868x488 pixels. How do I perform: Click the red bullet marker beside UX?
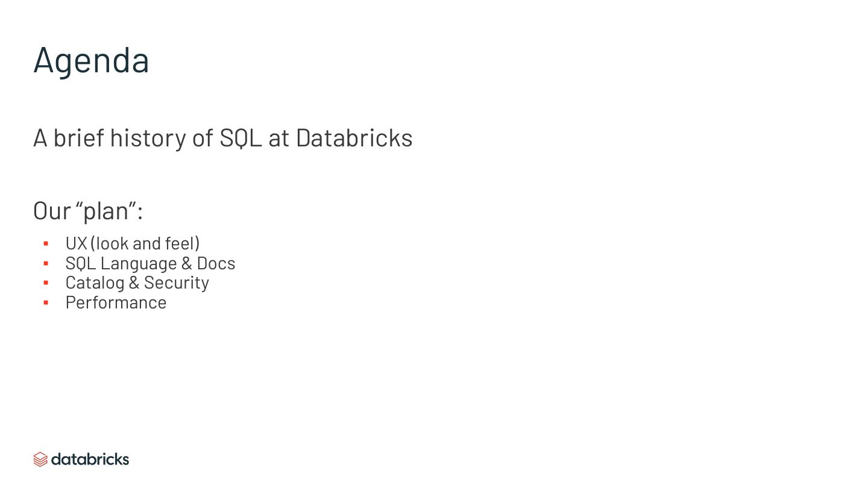[46, 243]
